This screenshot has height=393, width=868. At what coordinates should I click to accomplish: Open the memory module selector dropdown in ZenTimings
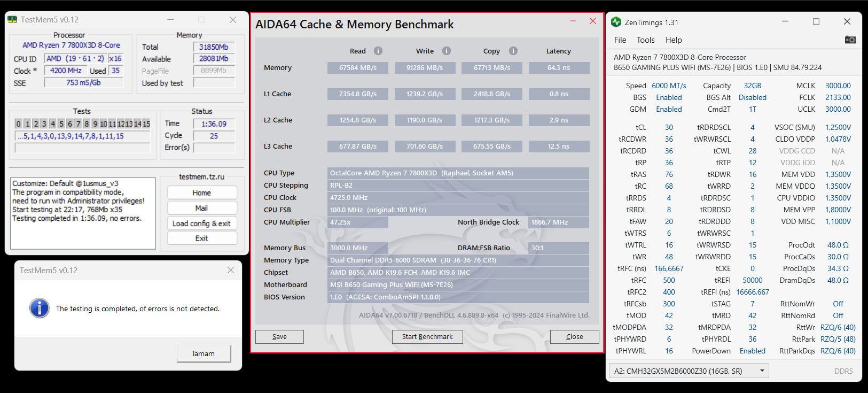click(x=689, y=371)
